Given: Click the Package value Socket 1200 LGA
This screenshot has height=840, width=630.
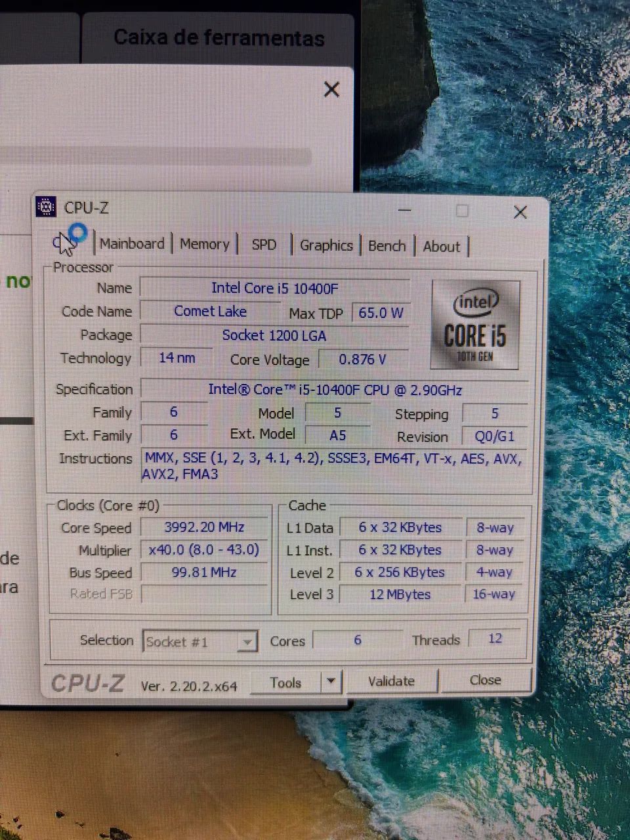Looking at the screenshot, I should coord(274,335).
